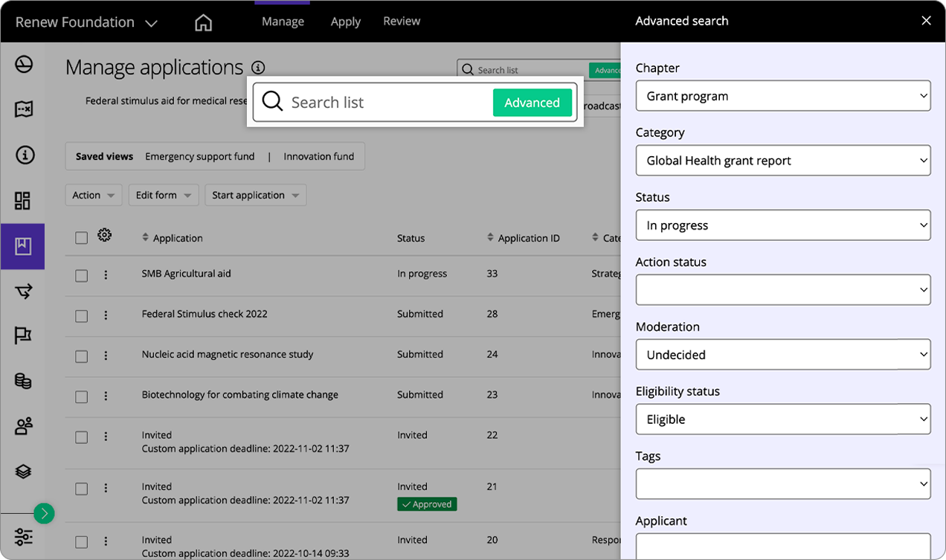Switch to the Review tab
This screenshot has height=560, width=946.
[402, 21]
